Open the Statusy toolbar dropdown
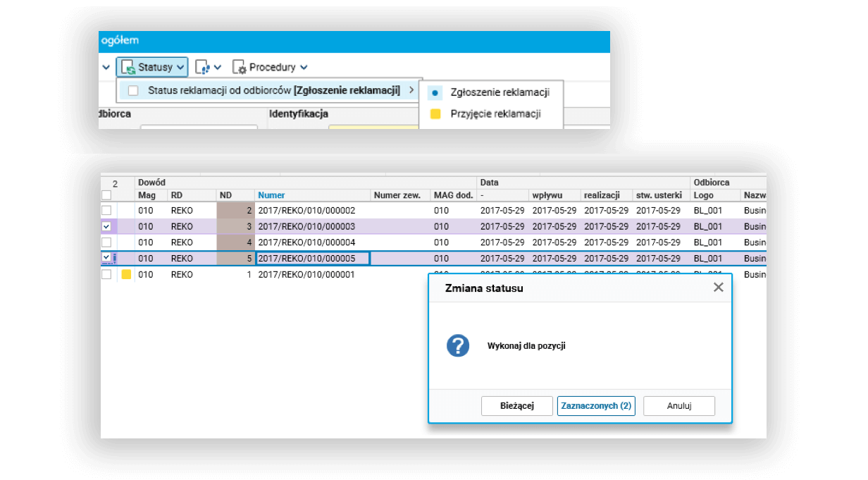The height and width of the screenshot is (480, 868). pos(152,67)
